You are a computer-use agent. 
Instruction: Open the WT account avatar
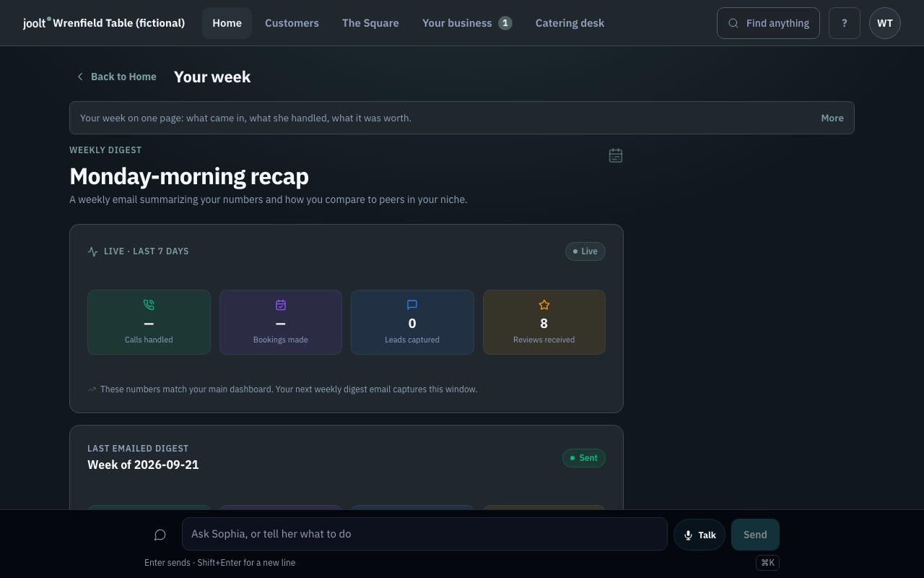(x=885, y=23)
